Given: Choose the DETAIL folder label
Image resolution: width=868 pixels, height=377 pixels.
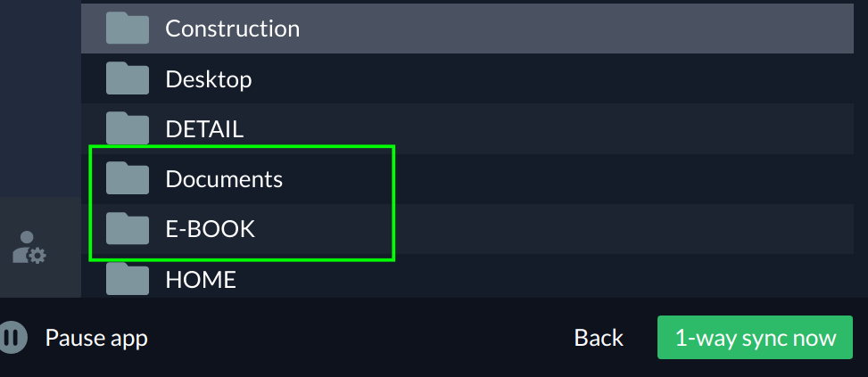Looking at the screenshot, I should click(204, 129).
